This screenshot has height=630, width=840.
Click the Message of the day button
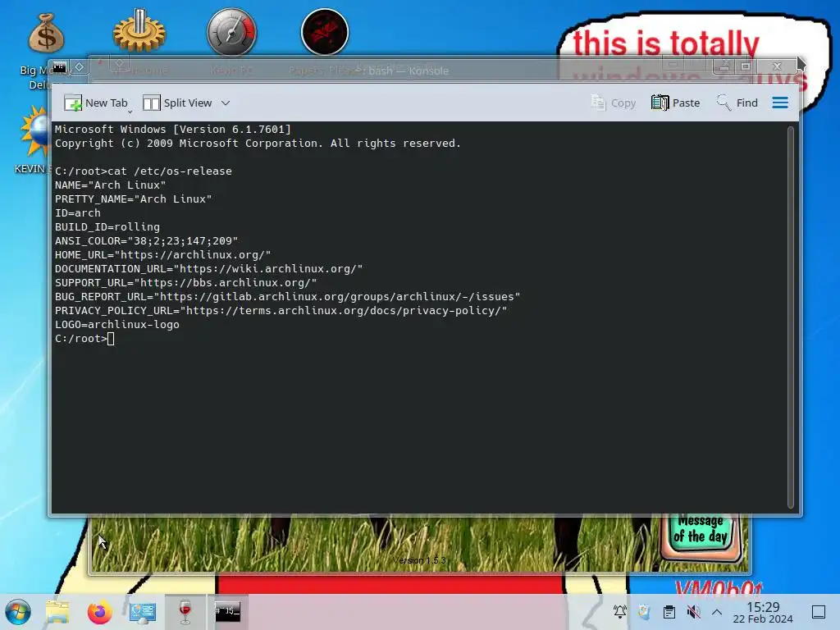[x=701, y=537]
